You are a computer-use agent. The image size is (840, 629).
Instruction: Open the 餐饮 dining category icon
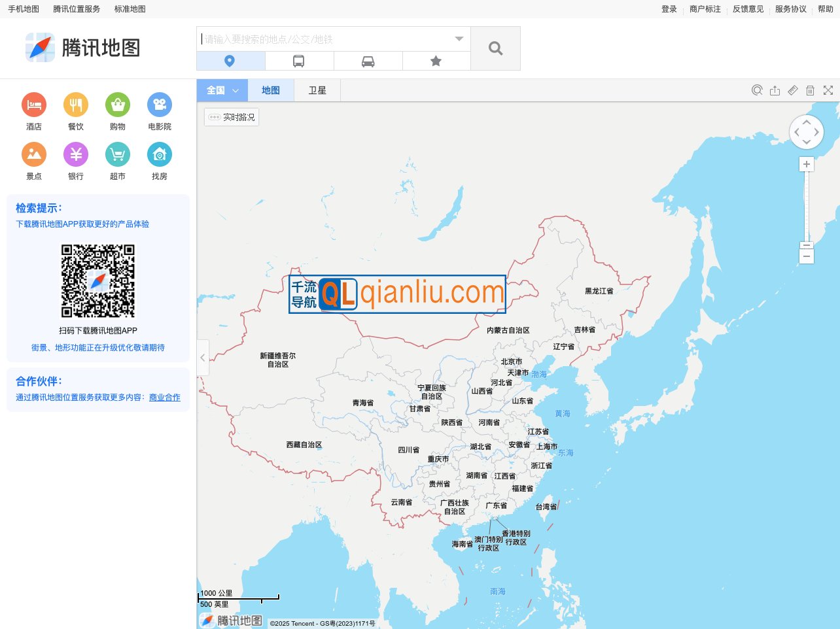pos(75,105)
